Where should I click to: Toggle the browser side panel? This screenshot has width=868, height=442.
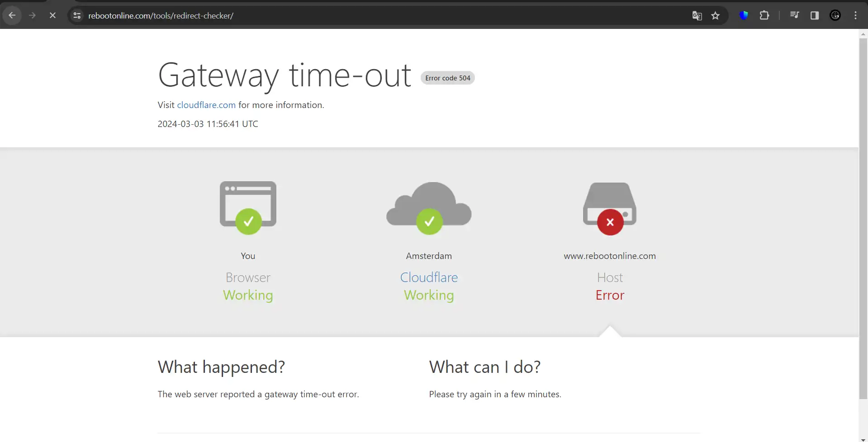(x=815, y=15)
